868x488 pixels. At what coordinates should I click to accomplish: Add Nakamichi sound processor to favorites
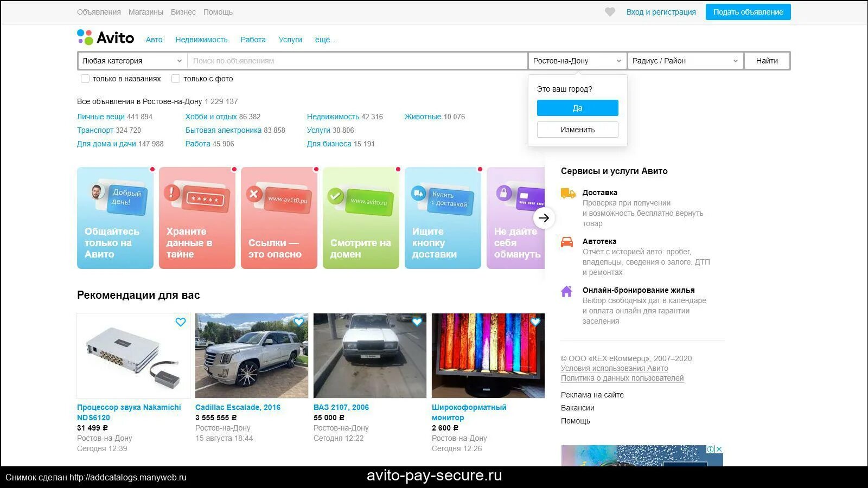coord(181,322)
